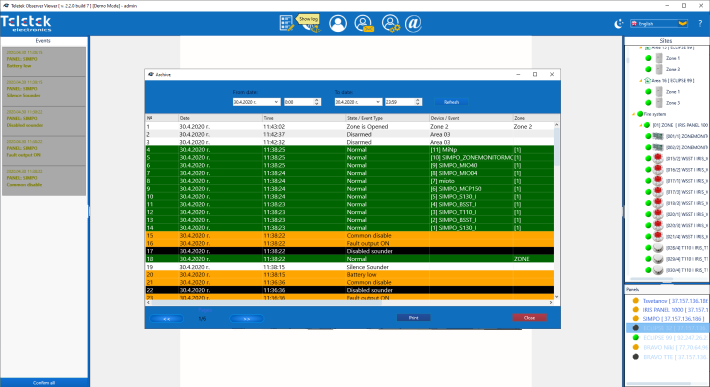The width and height of the screenshot is (710, 387).
Task: Open the From date dropdown
Action: pyautogui.click(x=276, y=102)
